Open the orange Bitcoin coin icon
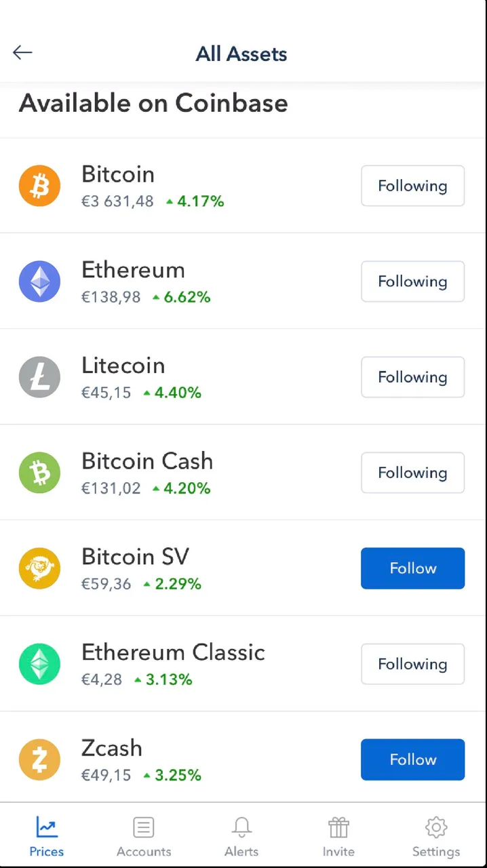 [x=39, y=186]
